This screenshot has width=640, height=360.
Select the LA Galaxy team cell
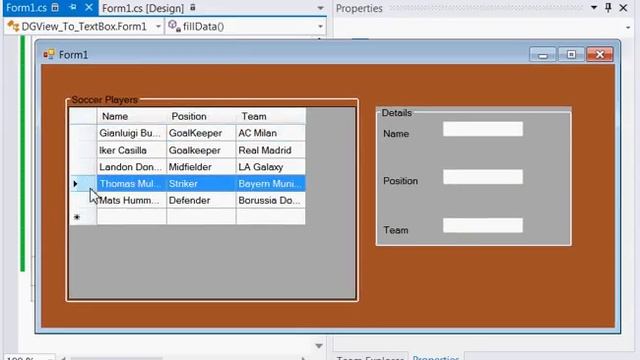point(271,167)
